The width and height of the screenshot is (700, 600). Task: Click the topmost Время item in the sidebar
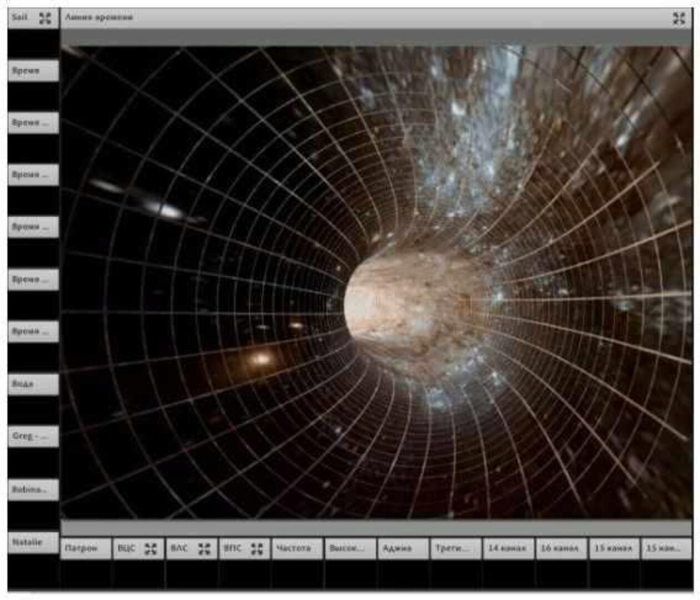33,71
